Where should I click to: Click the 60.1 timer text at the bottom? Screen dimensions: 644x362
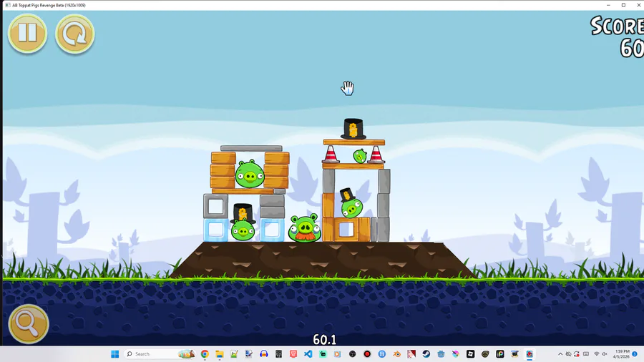coord(324,339)
